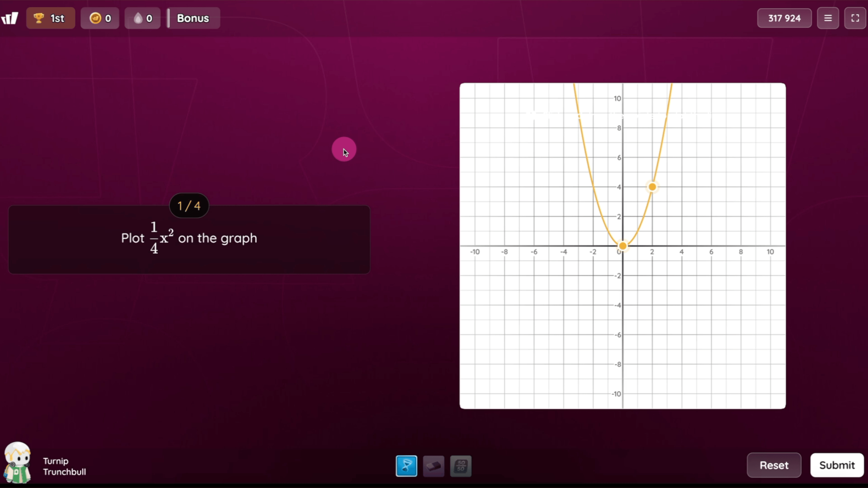
Task: Click the x-axis label -10
Action: pyautogui.click(x=475, y=252)
